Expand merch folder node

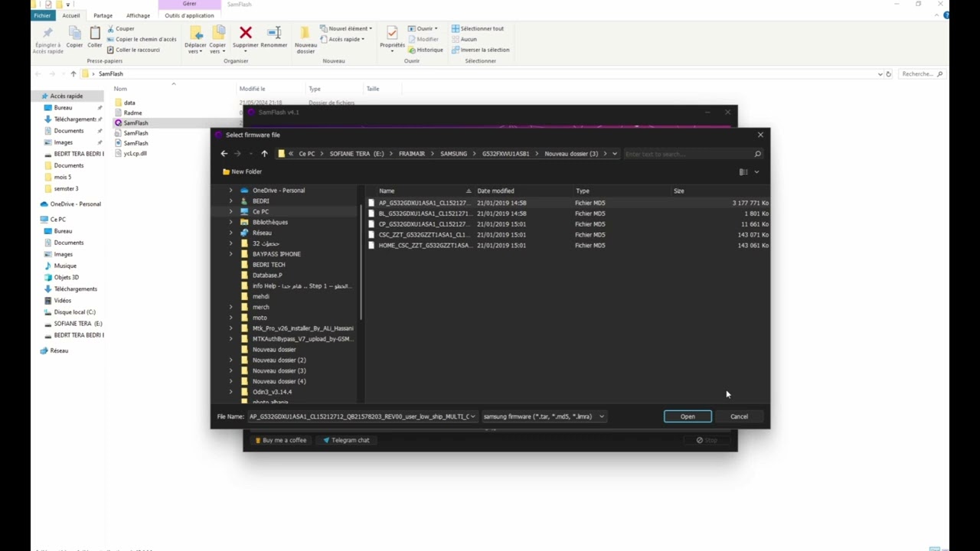point(230,307)
